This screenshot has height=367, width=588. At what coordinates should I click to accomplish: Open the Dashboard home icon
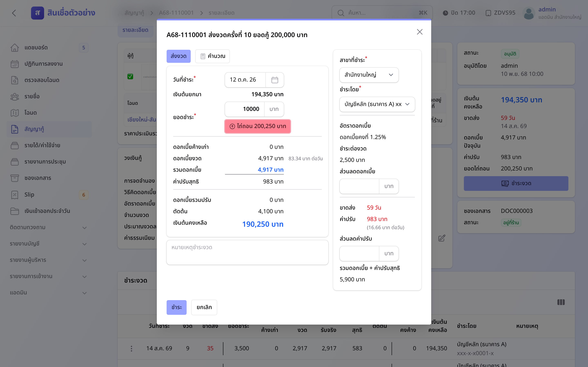[x=14, y=48]
